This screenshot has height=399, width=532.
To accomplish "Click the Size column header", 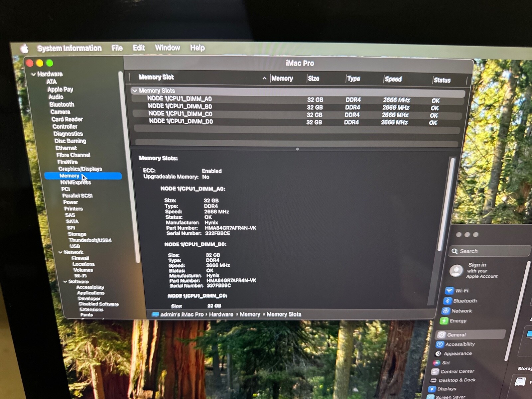I will point(314,79).
